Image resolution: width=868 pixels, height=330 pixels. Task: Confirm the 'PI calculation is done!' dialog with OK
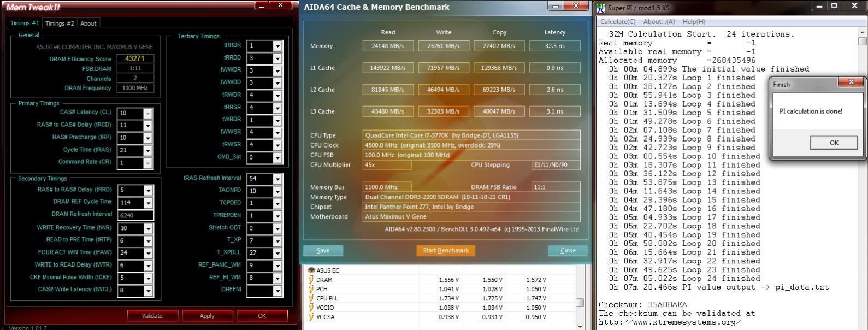(834, 143)
